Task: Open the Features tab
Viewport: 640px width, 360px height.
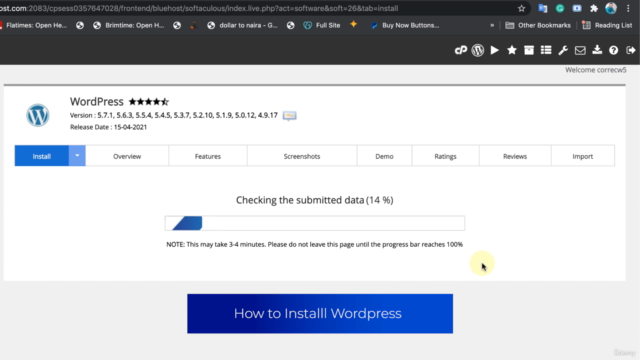Action: coord(208,156)
